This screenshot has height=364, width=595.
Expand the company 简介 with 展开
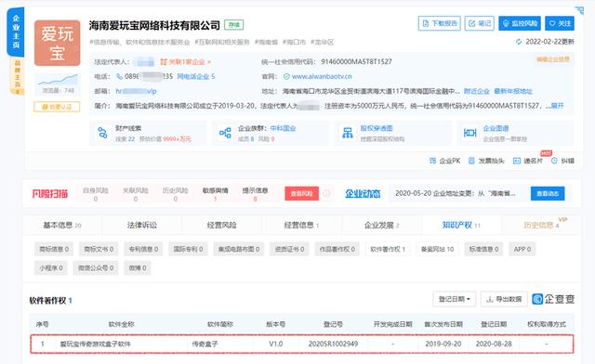click(558, 106)
